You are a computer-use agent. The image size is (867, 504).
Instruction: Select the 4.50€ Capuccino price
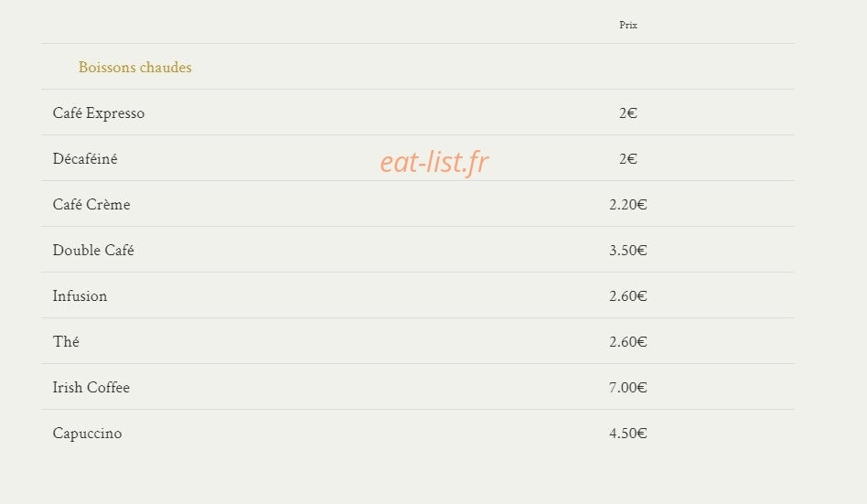point(628,434)
